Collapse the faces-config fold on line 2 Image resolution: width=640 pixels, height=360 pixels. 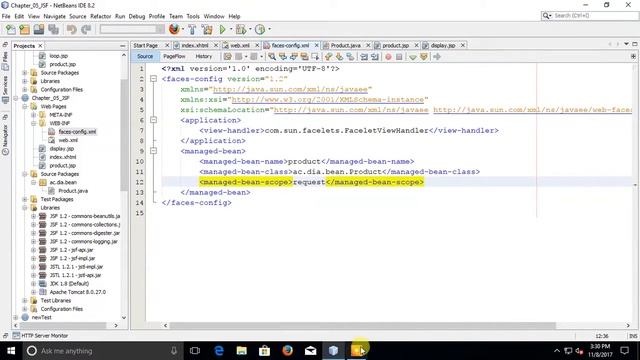(x=153, y=79)
